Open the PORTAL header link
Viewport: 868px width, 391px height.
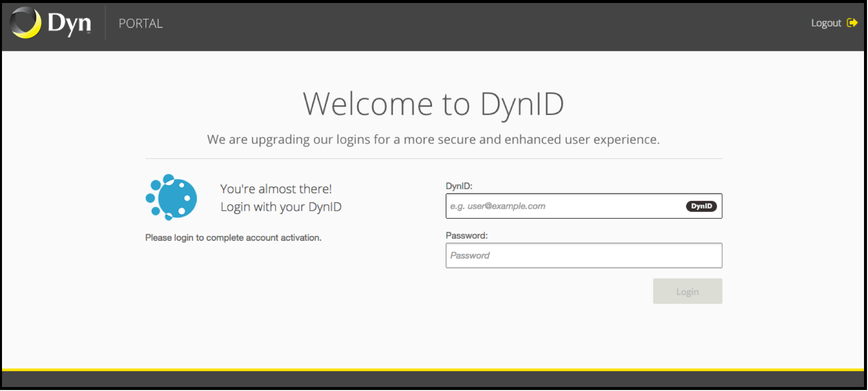tap(141, 23)
